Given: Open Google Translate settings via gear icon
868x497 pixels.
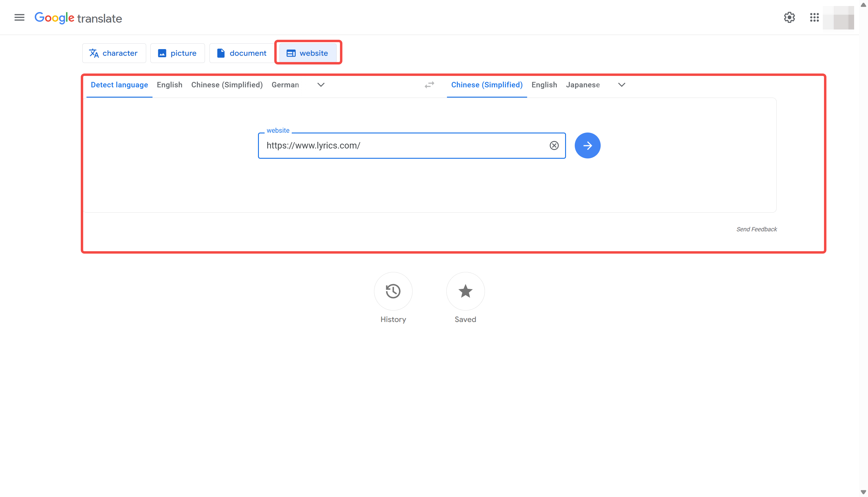Looking at the screenshot, I should click(x=789, y=17).
